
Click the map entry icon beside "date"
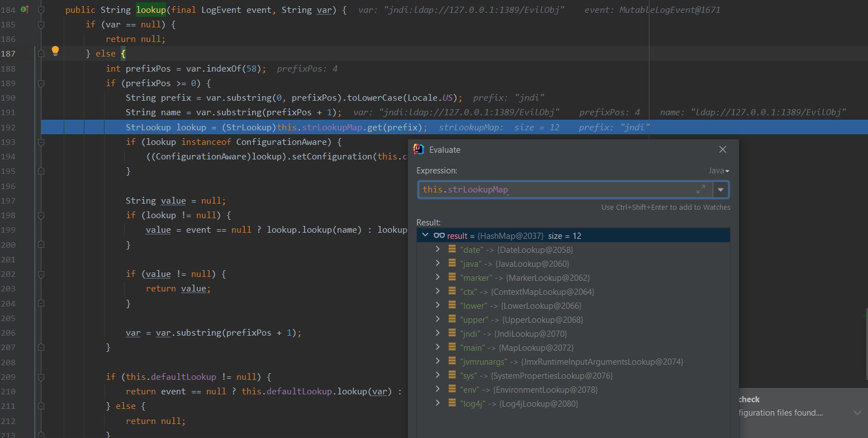point(452,249)
